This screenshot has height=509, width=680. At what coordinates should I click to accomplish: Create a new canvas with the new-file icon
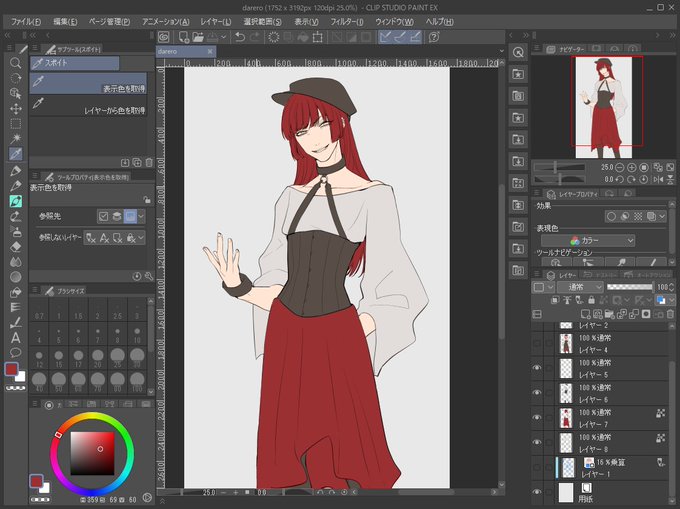tap(183, 37)
